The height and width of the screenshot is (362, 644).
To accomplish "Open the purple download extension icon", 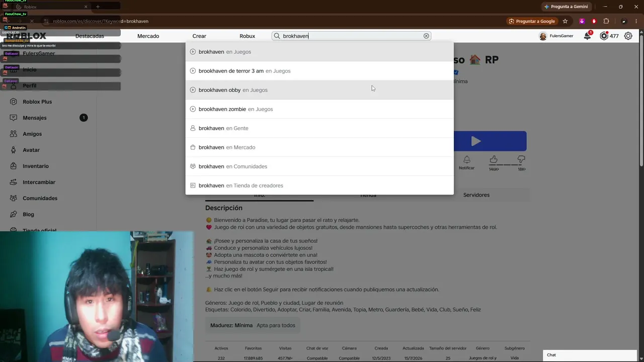I will (582, 21).
